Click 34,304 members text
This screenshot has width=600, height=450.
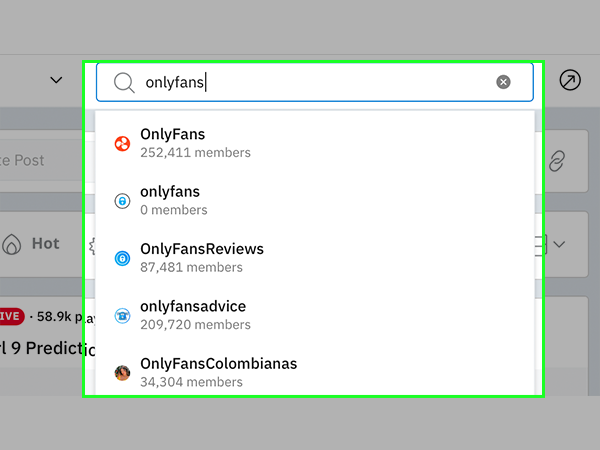(191, 382)
